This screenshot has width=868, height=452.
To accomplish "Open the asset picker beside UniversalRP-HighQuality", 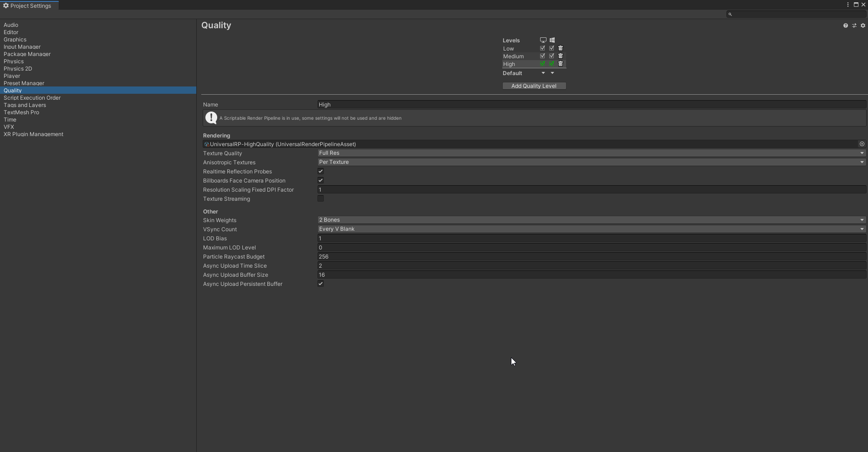I will click(862, 144).
